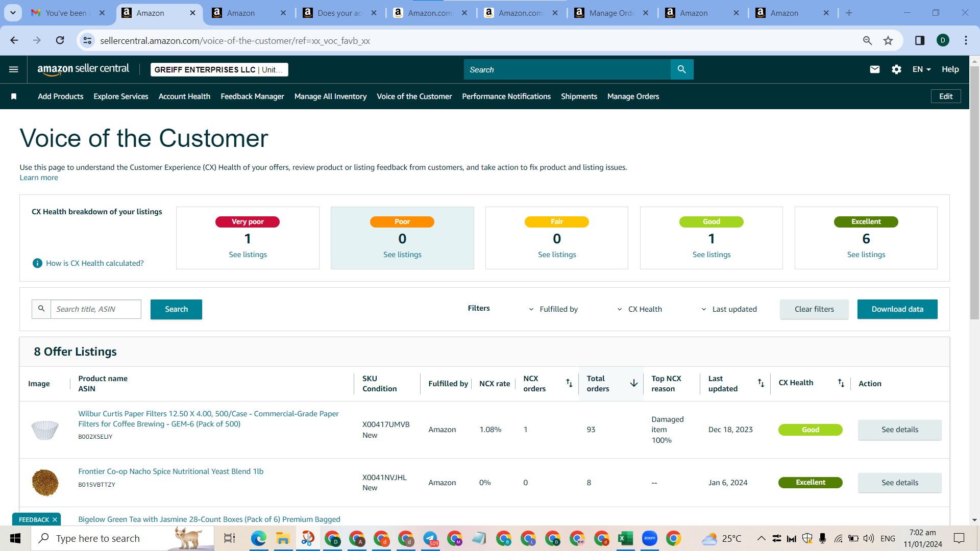The height and width of the screenshot is (551, 980).
Task: Open the browser zoom magnifier icon
Action: (867, 40)
